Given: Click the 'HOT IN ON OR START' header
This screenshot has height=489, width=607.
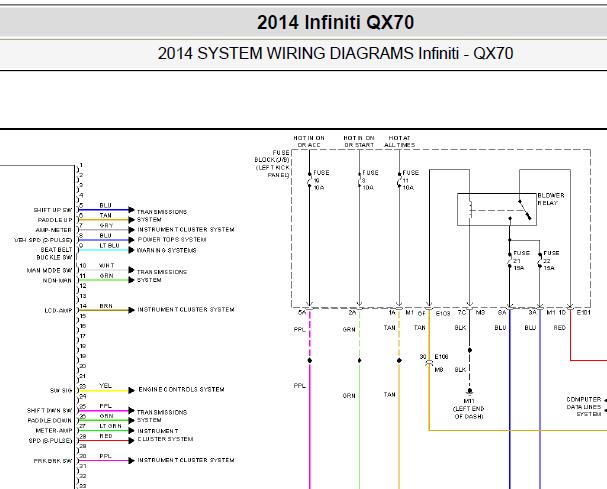Looking at the screenshot, I should coord(359,141).
